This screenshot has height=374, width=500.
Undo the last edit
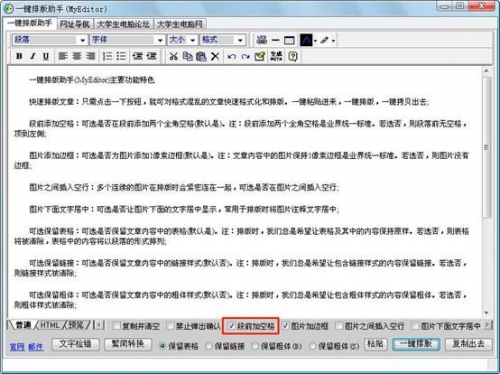[232, 56]
